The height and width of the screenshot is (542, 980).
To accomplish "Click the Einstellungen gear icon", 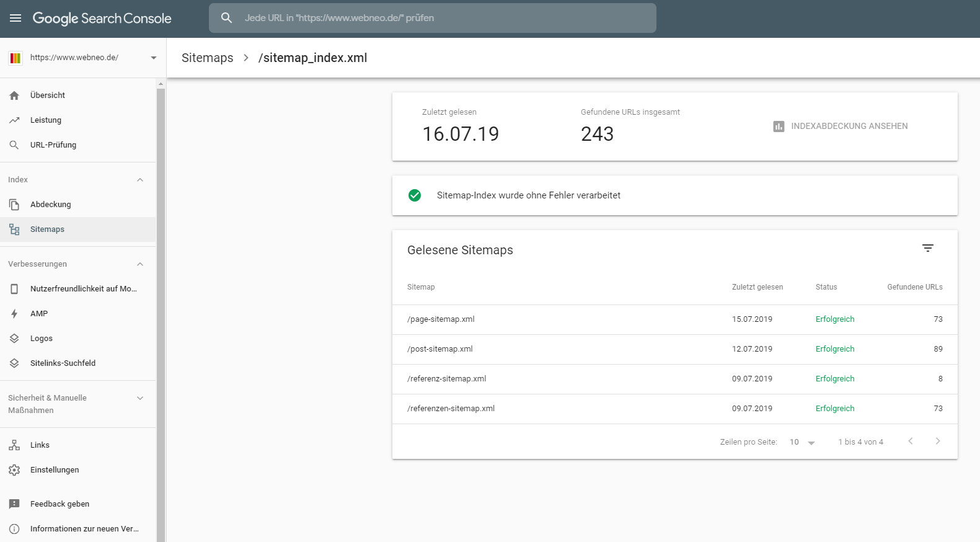I will pyautogui.click(x=14, y=470).
